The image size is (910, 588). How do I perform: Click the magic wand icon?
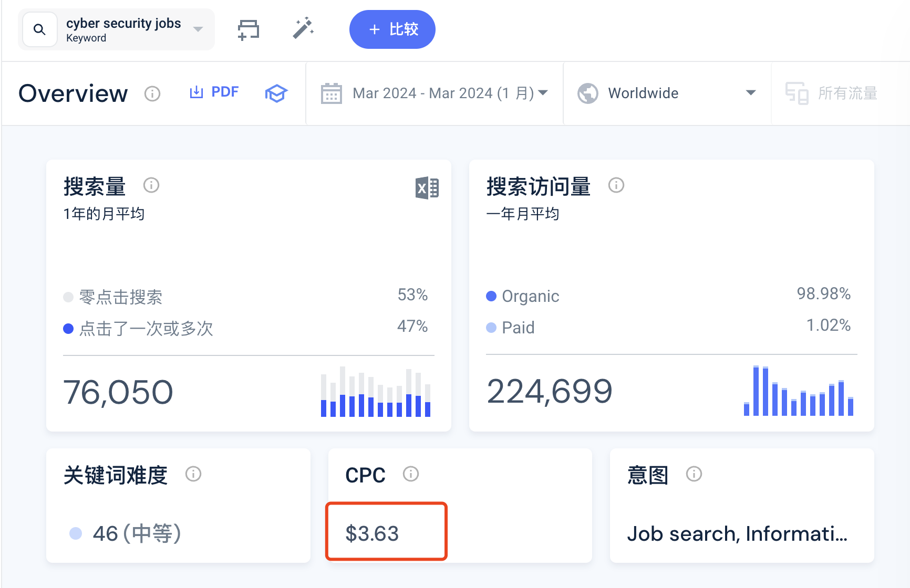coord(303,28)
